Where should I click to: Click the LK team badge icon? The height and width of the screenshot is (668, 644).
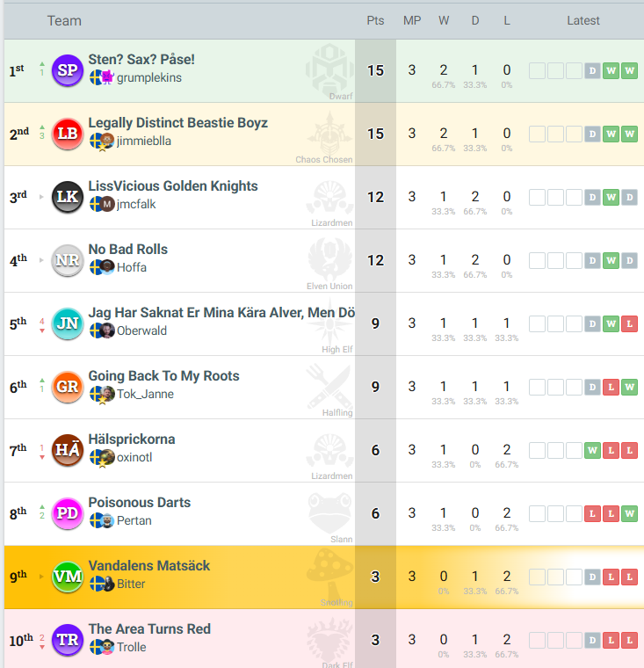pyautogui.click(x=68, y=197)
